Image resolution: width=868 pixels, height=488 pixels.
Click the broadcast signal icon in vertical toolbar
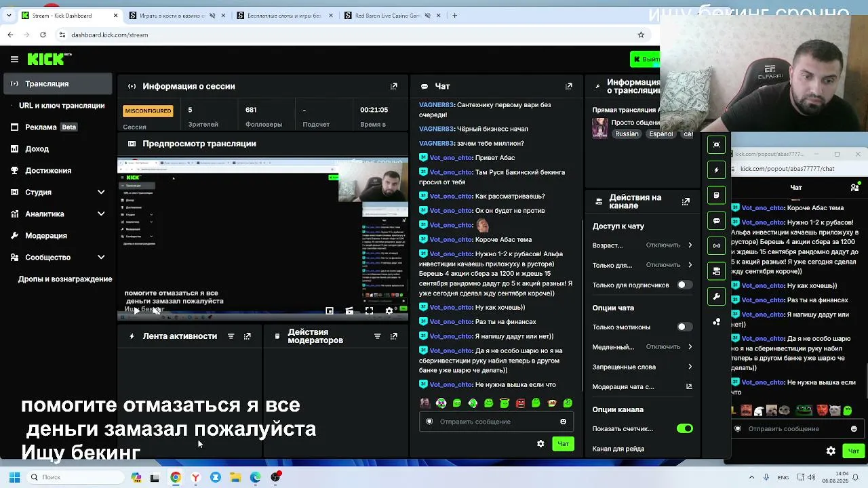pyautogui.click(x=717, y=246)
